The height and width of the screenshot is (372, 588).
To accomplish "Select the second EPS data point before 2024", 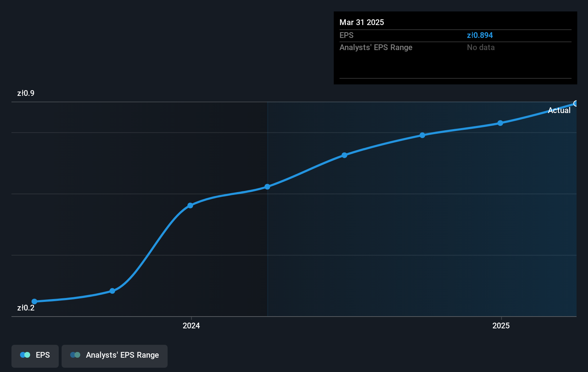I will coord(112,291).
